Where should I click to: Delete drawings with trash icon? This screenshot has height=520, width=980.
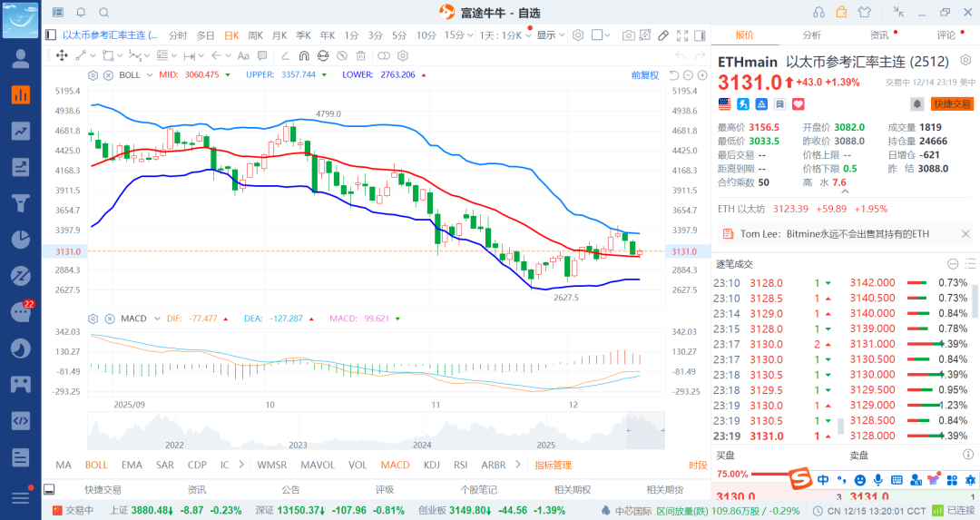[x=360, y=55]
